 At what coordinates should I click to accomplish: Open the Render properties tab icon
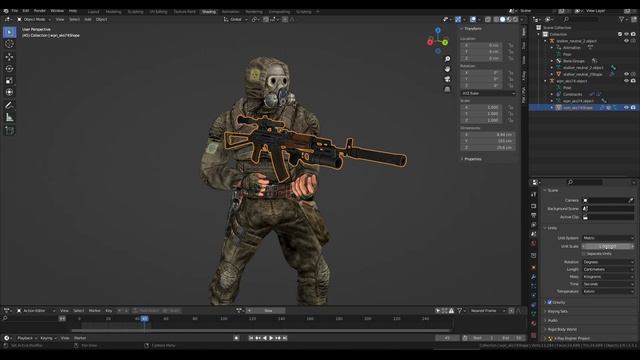pos(533,206)
